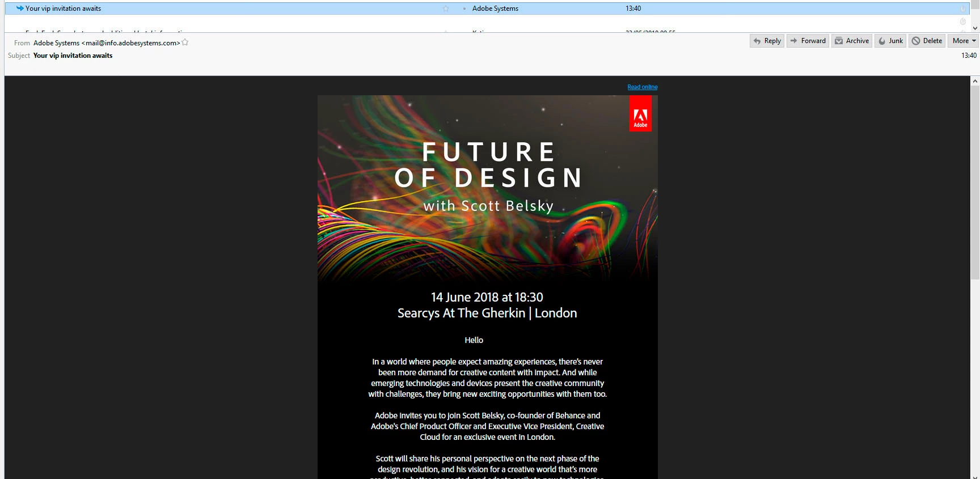Toggle junk status icon on the second message row
Screen dimensions: 980x479
click(962, 22)
